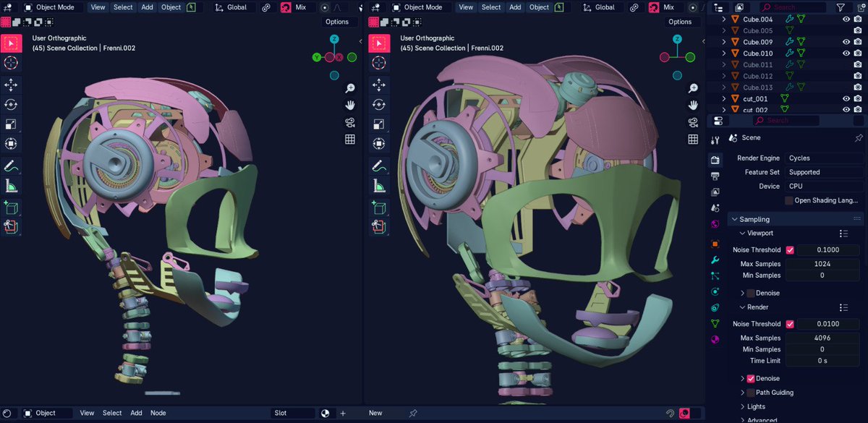Image resolution: width=868 pixels, height=423 pixels.
Task: Open the Add menu in right viewport
Action: 514,7
